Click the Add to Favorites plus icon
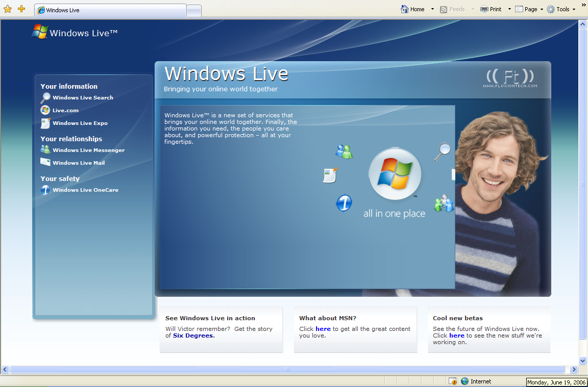The height and width of the screenshot is (387, 588). point(22,9)
